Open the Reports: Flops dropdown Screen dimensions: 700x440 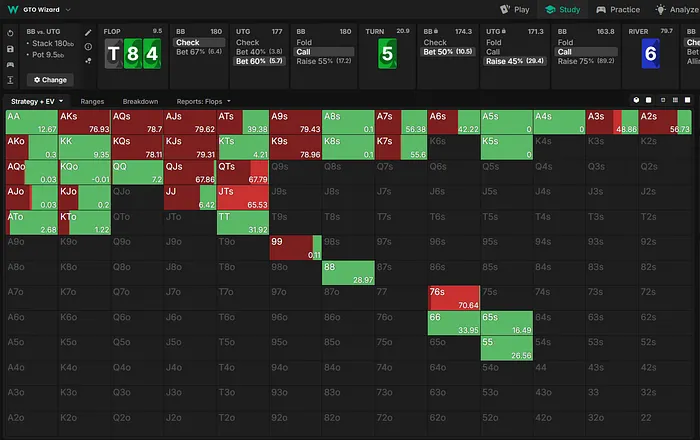coord(202,101)
